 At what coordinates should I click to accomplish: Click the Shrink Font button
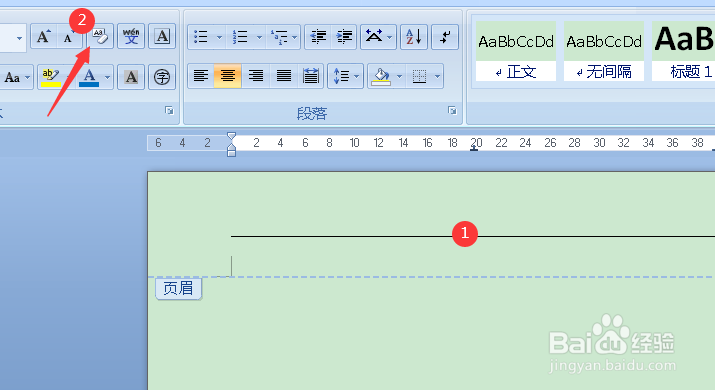[69, 36]
